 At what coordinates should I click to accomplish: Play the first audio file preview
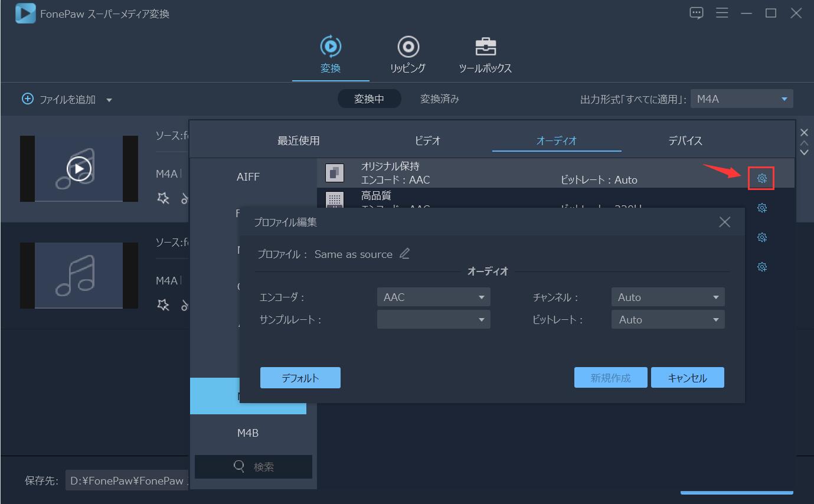[x=79, y=169]
